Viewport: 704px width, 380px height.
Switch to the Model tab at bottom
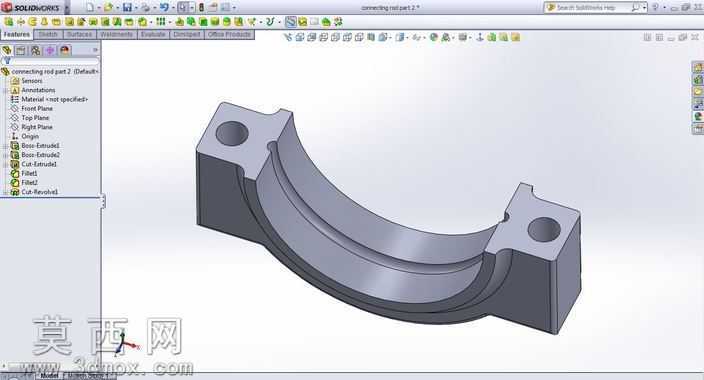[49, 376]
